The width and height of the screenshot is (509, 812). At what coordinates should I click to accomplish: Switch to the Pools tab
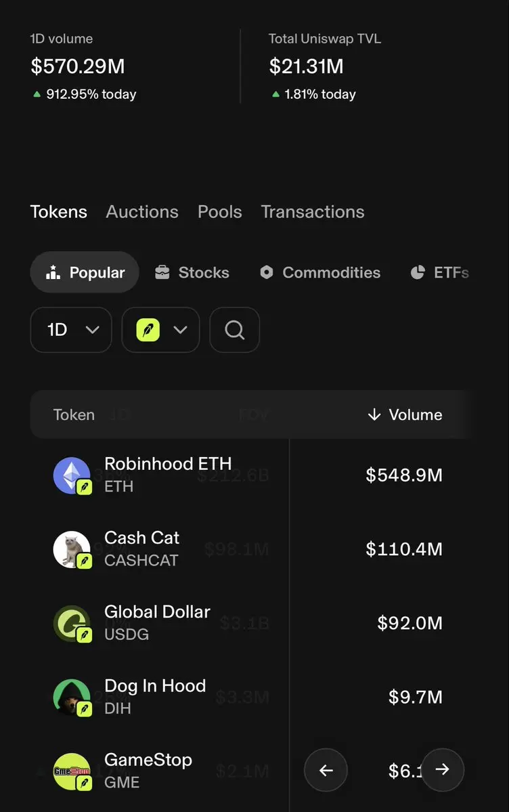[x=220, y=212]
